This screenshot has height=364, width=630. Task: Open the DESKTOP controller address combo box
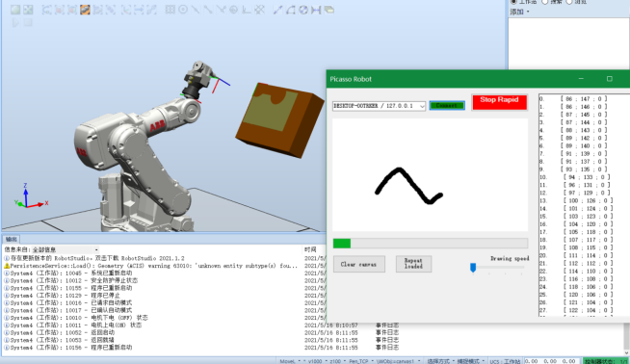(379, 106)
